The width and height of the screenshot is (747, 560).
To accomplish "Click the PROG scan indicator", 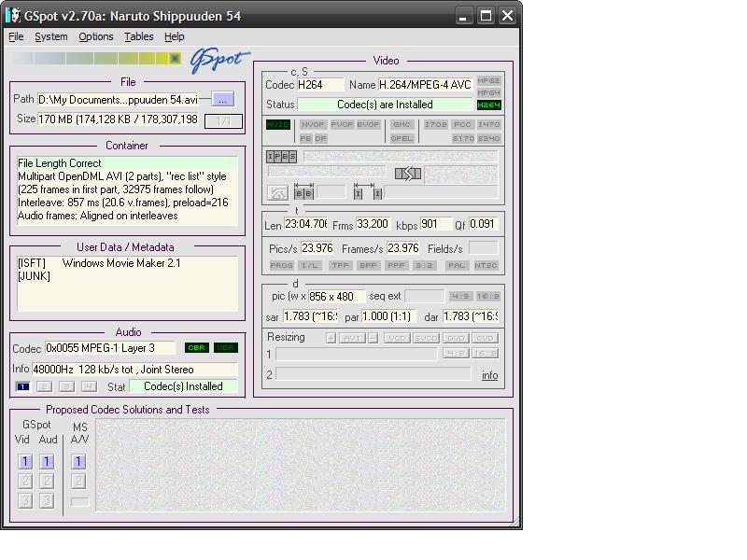I will (x=281, y=265).
